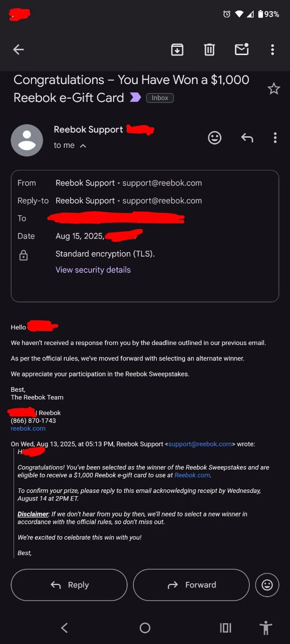Open the top toolbar overflow menu
Screen dimensions: 290x644
coord(273,49)
